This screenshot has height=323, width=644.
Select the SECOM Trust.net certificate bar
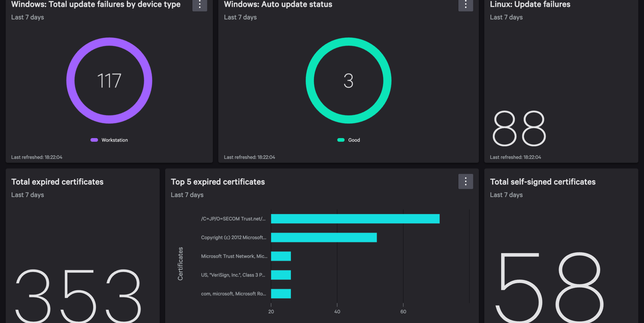tap(355, 219)
